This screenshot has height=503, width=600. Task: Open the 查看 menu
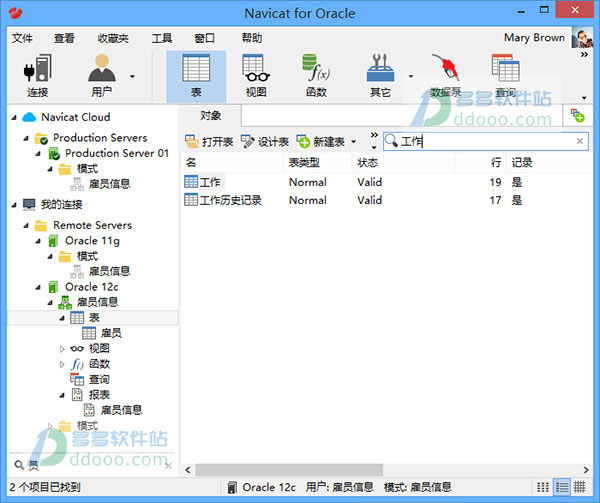tap(64, 38)
